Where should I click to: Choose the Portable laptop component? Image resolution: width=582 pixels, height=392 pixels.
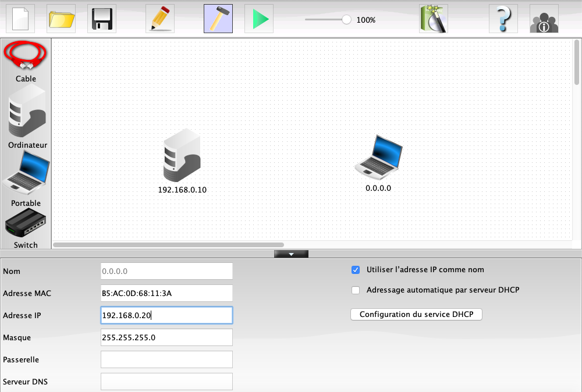(26, 173)
